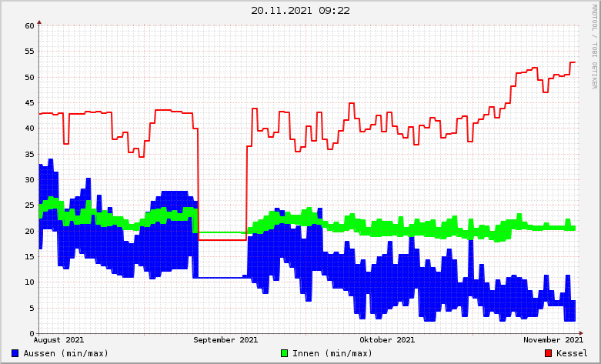Select the 'Innen (min/max)' legend label

332,353
